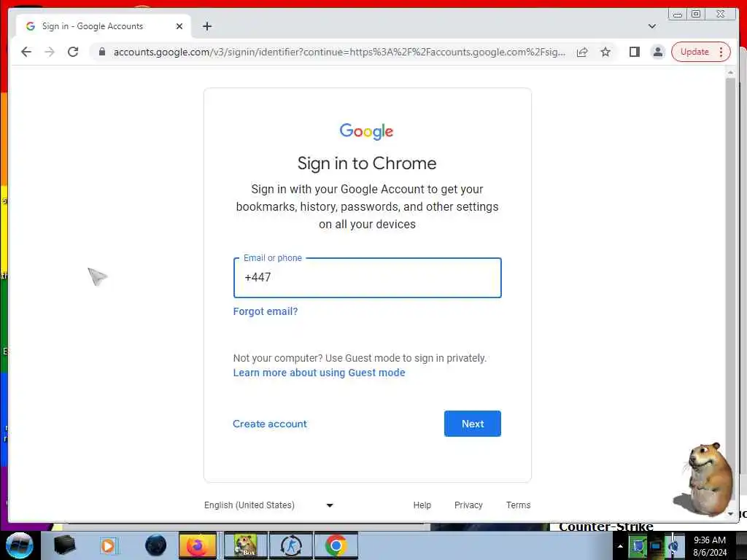This screenshot has width=747, height=560.
Task: Reload the page with the refresh icon
Action: [x=73, y=52]
